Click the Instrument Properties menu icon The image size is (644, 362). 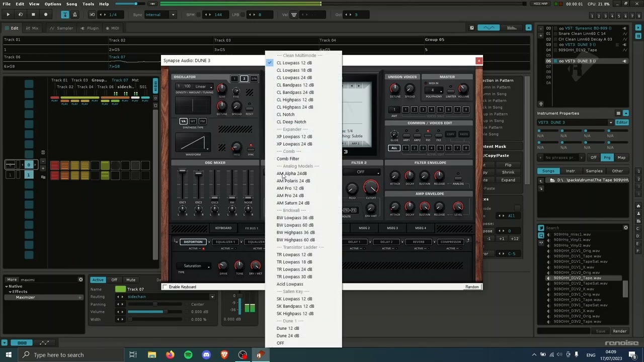click(x=618, y=114)
